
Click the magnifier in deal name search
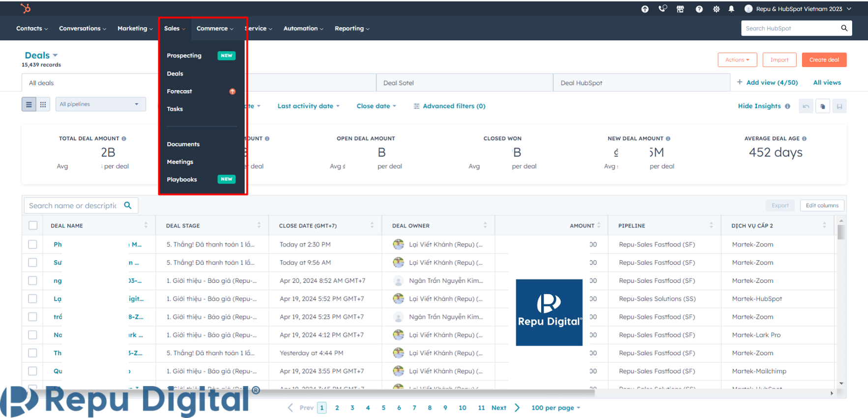tap(128, 206)
